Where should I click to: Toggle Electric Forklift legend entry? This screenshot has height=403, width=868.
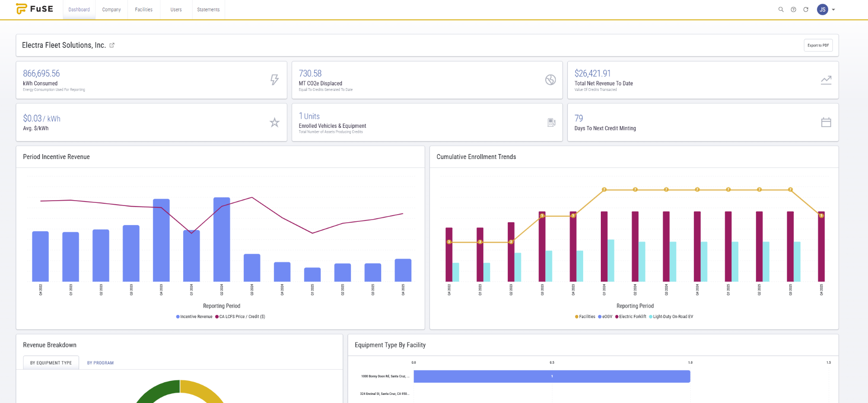point(631,317)
